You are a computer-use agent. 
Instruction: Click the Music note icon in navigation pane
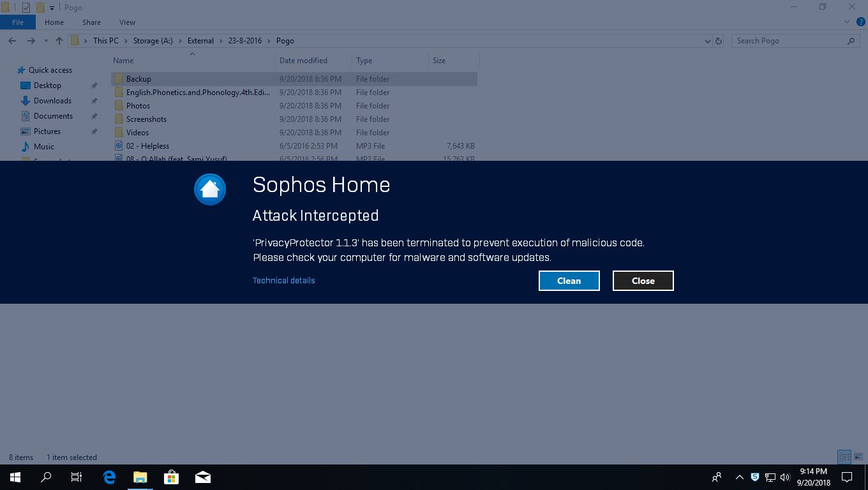[26, 147]
